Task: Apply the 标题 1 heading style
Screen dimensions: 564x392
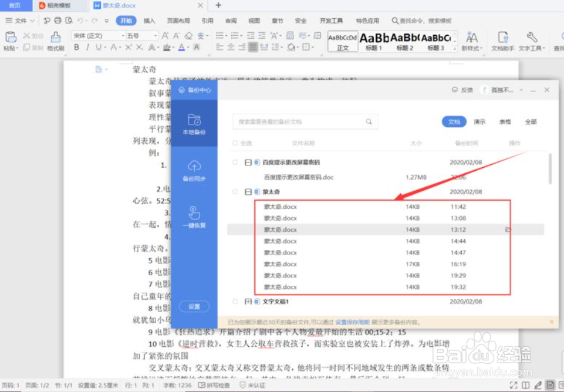Action: coord(374,41)
